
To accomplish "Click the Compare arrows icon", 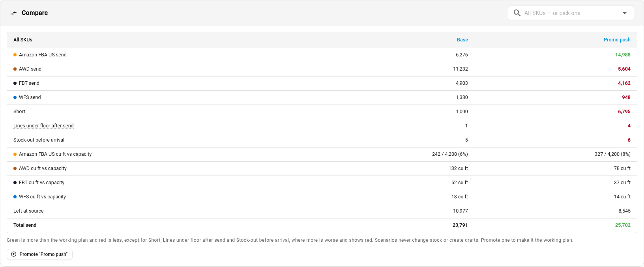I will tap(13, 13).
